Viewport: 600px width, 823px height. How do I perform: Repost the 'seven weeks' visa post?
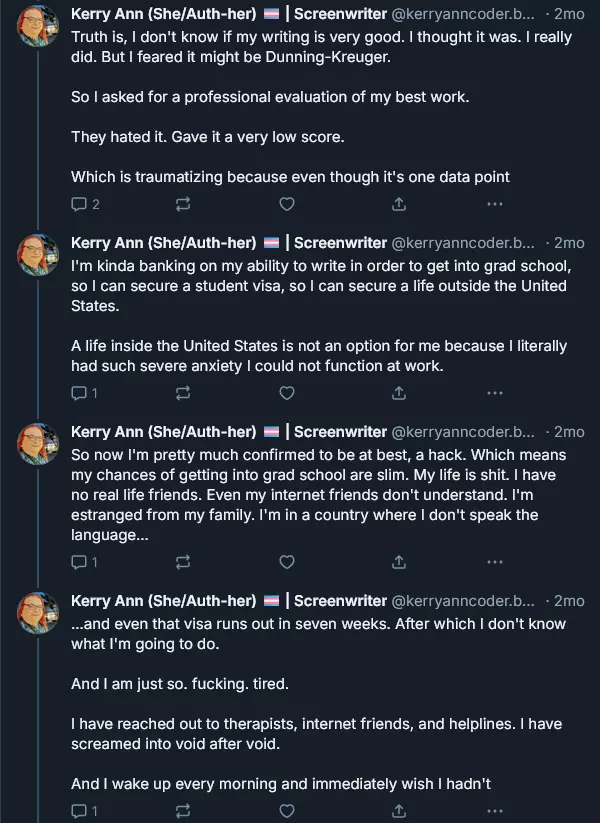click(x=183, y=811)
